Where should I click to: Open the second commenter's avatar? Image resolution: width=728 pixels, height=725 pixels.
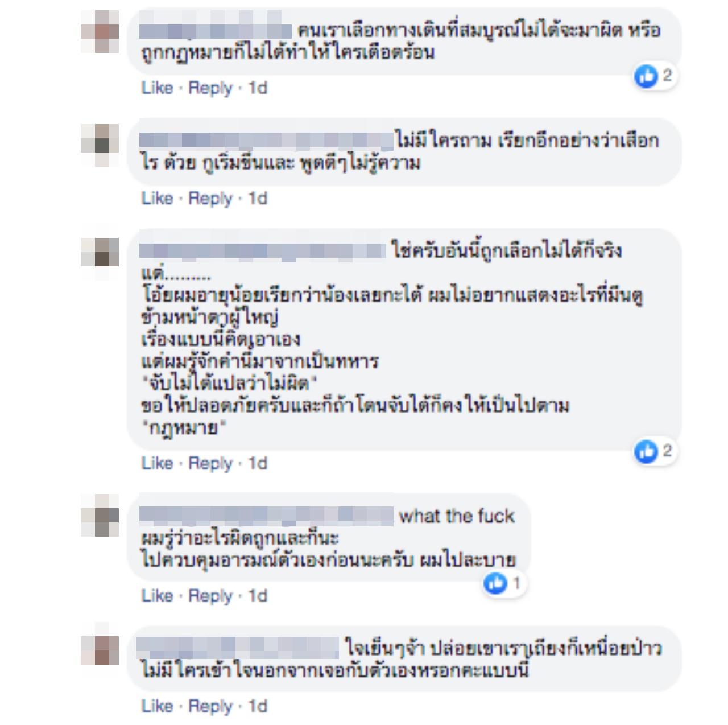[x=100, y=145]
